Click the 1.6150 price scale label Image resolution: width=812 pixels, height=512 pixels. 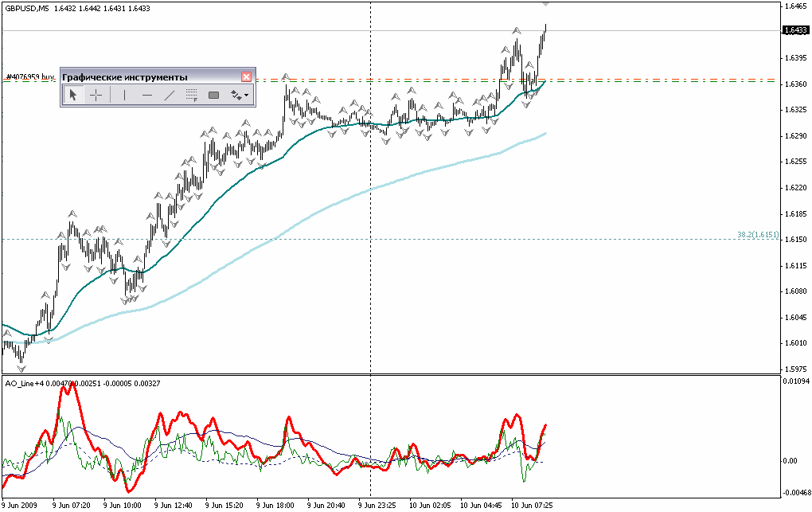795,240
